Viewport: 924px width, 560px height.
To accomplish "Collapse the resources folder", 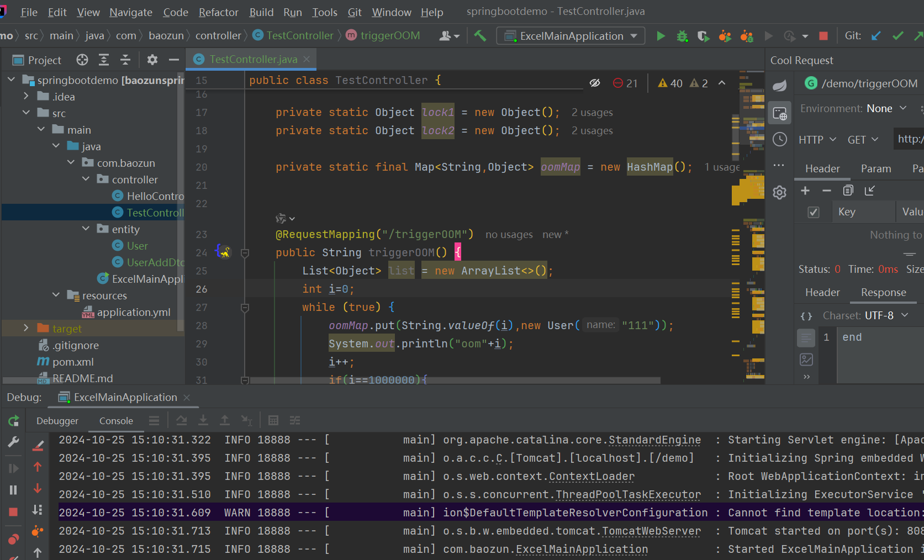I will (x=56, y=295).
